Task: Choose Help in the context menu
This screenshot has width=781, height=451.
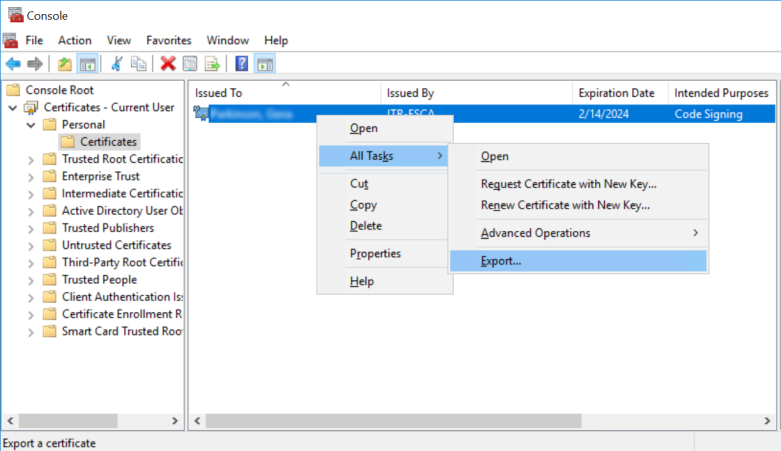Action: tap(385, 282)
